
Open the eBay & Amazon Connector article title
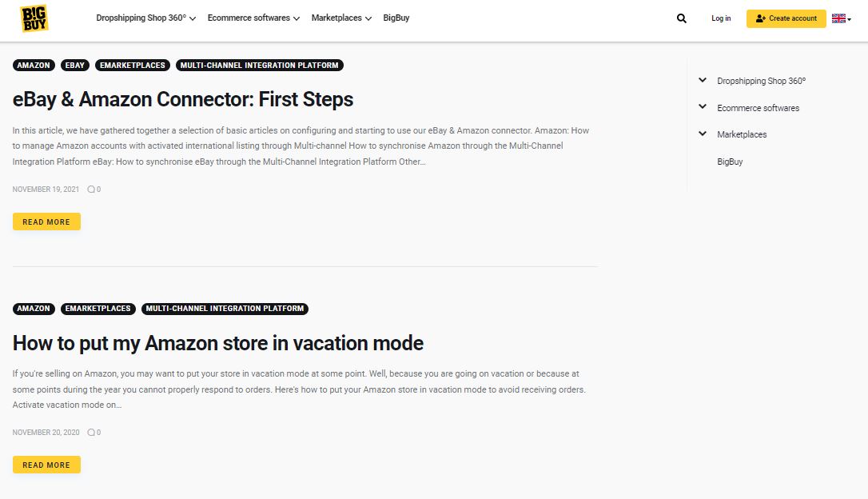[182, 99]
